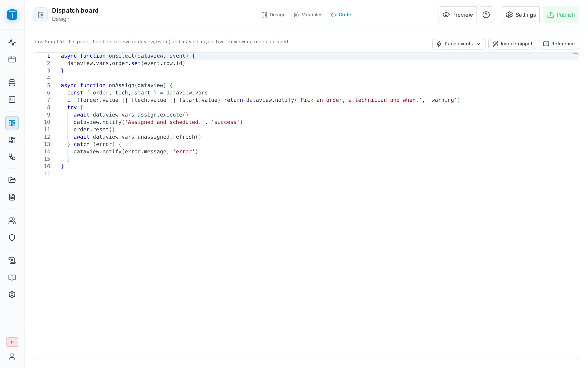Open the users group icon in sidebar
The image size is (588, 368).
pyautogui.click(x=12, y=221)
